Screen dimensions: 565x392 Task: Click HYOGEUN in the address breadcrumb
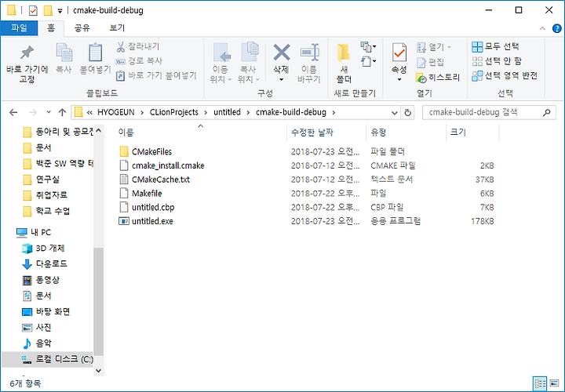coord(115,112)
